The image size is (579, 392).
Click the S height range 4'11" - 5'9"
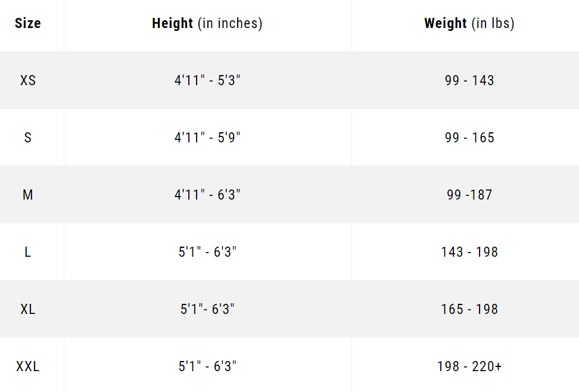click(207, 138)
